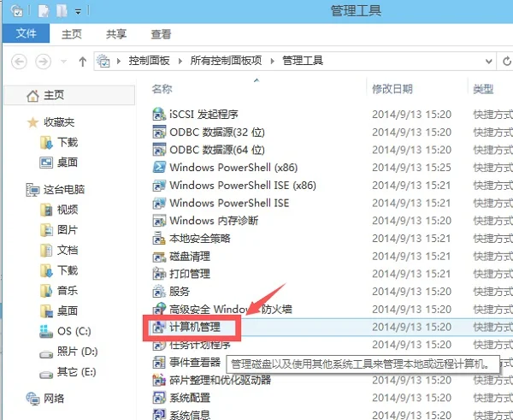Open 照片 (D:) drive in sidebar
The image size is (513, 420).
point(78,352)
